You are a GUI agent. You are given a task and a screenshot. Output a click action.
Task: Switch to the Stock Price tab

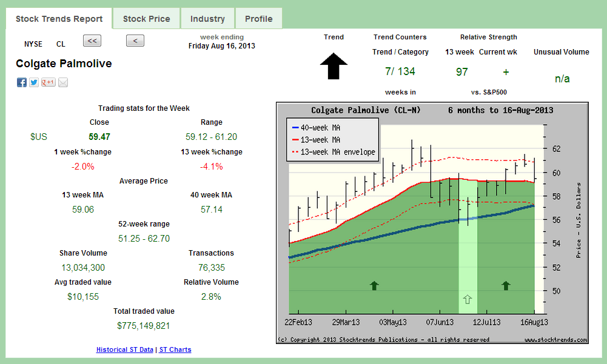[146, 19]
